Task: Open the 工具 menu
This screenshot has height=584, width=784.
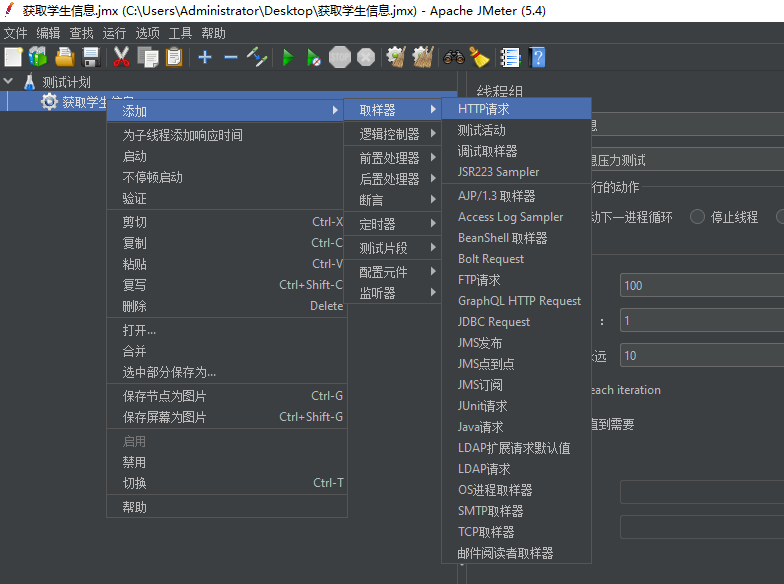Action: click(180, 33)
